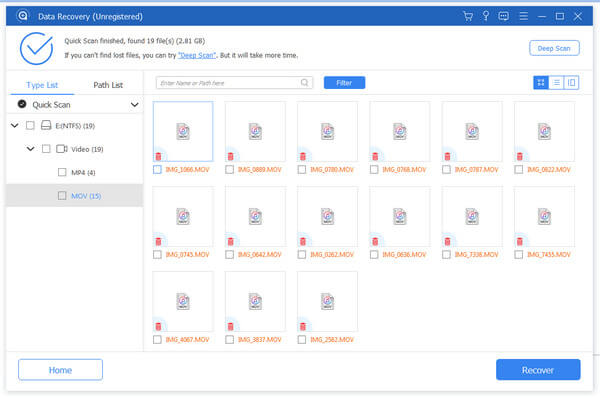Image resolution: width=600 pixels, height=398 pixels.
Task: Open the shopping cart purchase icon
Action: 468,16
